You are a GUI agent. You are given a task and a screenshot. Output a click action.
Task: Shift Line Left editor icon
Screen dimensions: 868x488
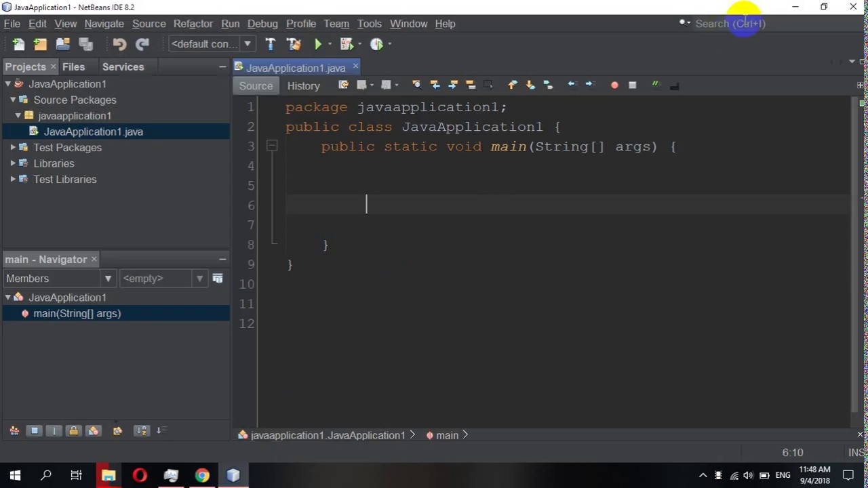pyautogui.click(x=572, y=85)
